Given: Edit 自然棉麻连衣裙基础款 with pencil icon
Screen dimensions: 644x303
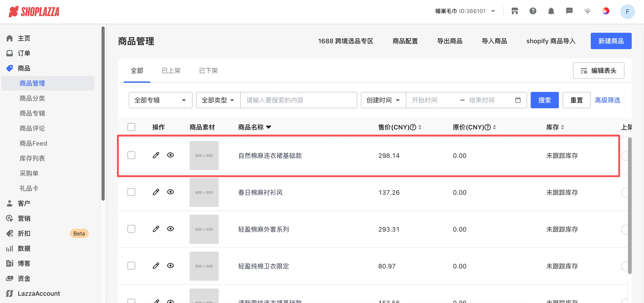Looking at the screenshot, I should coord(156,155).
